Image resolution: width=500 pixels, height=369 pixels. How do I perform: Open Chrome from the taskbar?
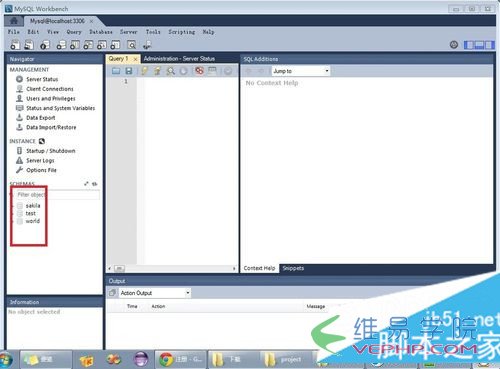[180, 359]
